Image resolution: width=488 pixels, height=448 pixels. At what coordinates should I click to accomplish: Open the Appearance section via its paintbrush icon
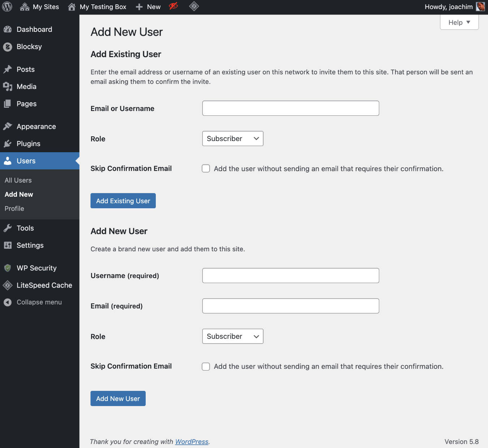click(x=8, y=126)
